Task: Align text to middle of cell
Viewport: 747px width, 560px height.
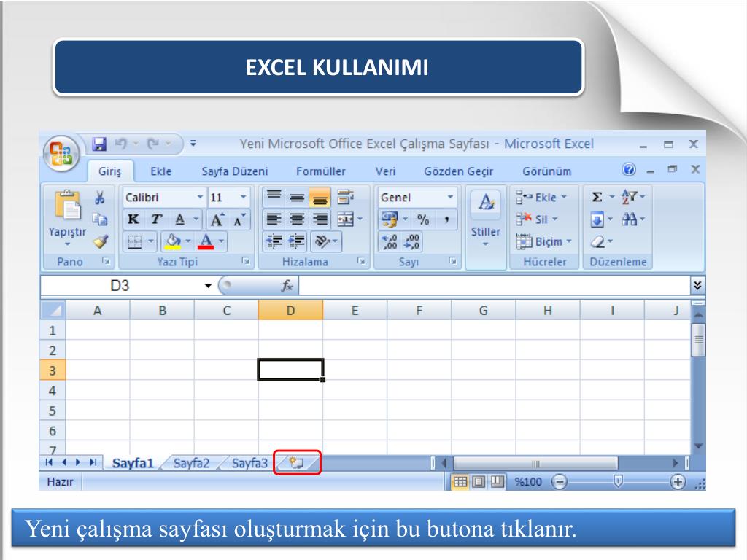Action: [x=297, y=197]
